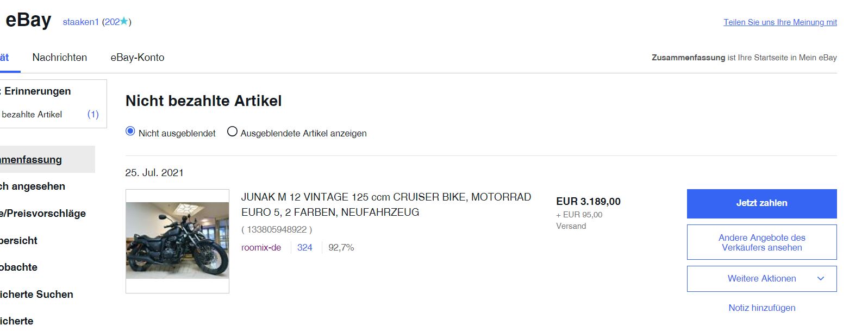This screenshot has height=331, width=868.
Task: Switch to the eBay-Konto tab
Action: click(138, 57)
